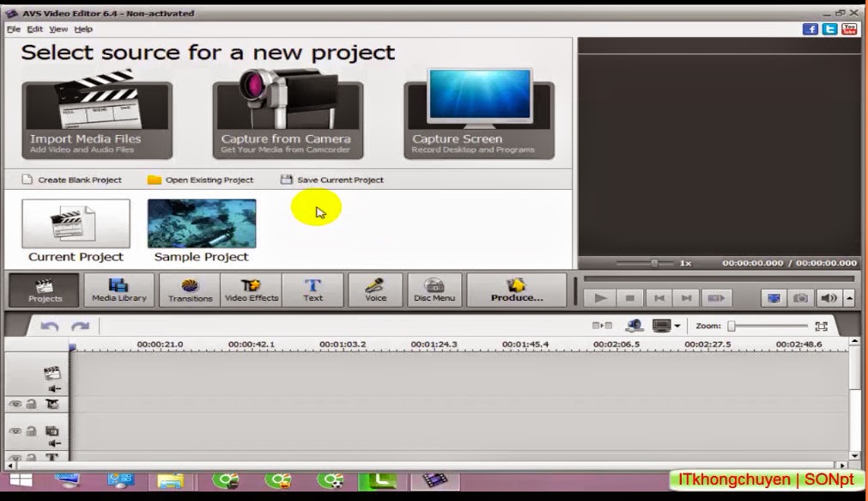Screen dimensions: 868x501
Task: Click the Facebook icon near the menu bar
Action: pos(809,28)
